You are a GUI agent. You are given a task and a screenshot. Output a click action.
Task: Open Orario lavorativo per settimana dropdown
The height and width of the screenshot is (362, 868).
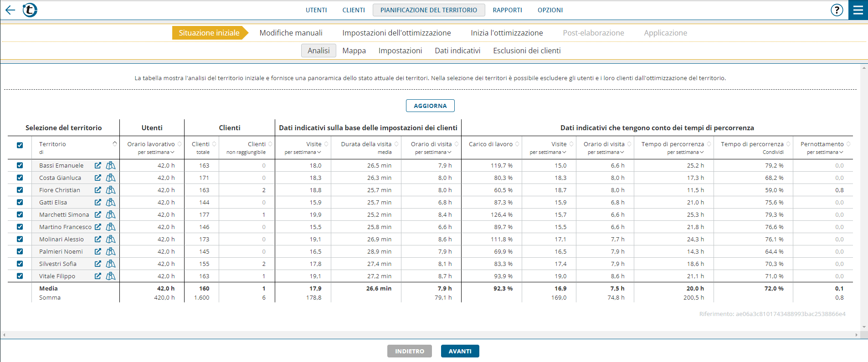(156, 152)
